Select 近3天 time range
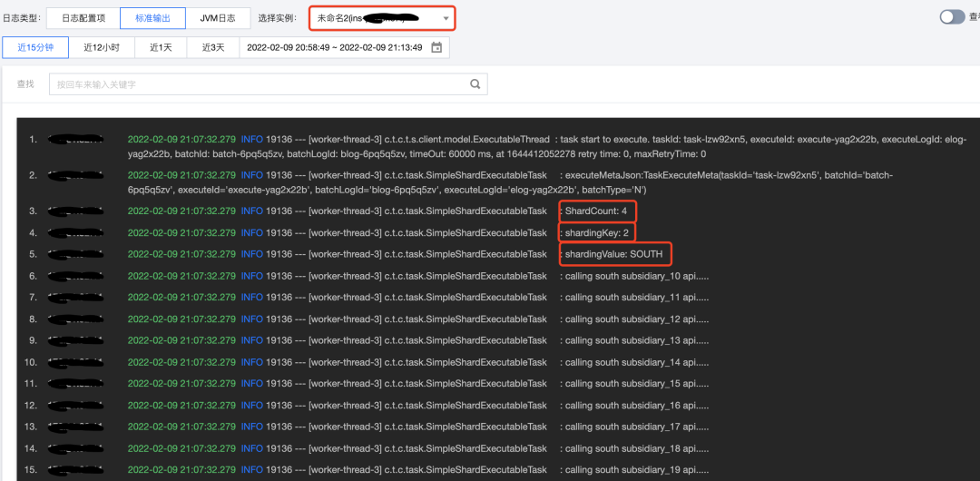Screen dimensions: 980x481 (x=213, y=47)
